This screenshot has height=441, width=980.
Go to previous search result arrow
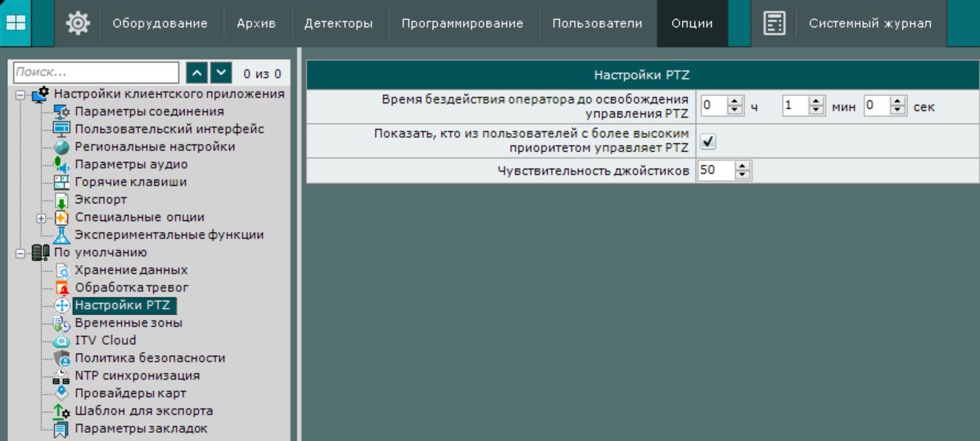click(x=197, y=73)
